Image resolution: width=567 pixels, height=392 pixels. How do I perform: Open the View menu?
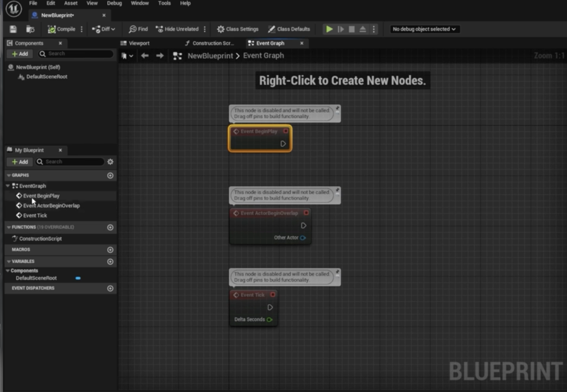92,3
